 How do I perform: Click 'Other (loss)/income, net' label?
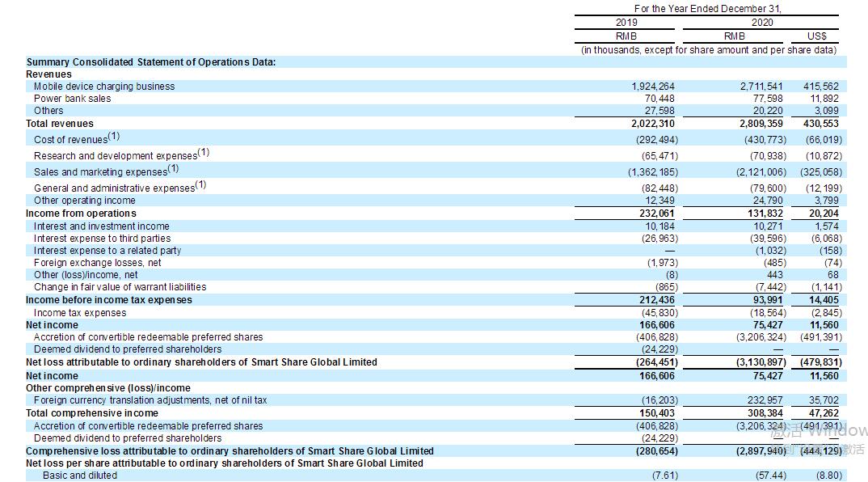[86, 275]
